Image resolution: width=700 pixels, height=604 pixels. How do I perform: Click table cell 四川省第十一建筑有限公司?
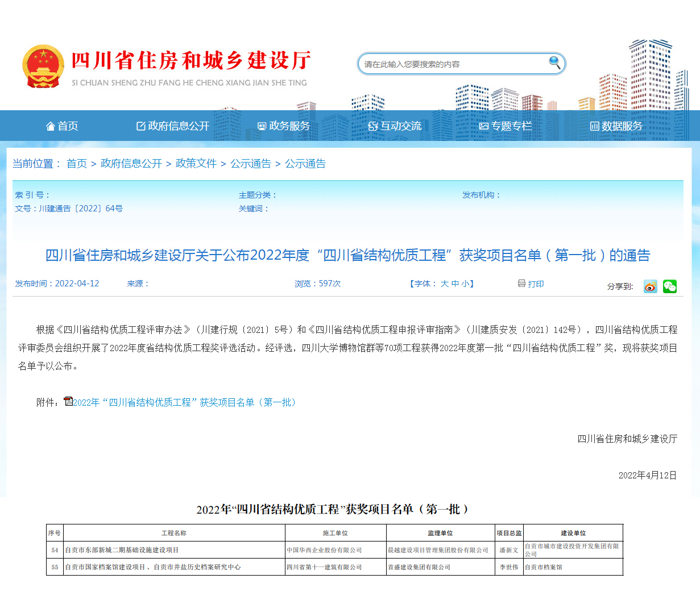coord(324,567)
